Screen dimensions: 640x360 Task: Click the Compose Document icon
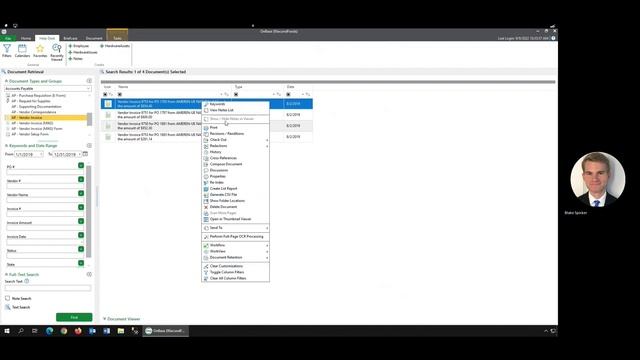coord(206,164)
